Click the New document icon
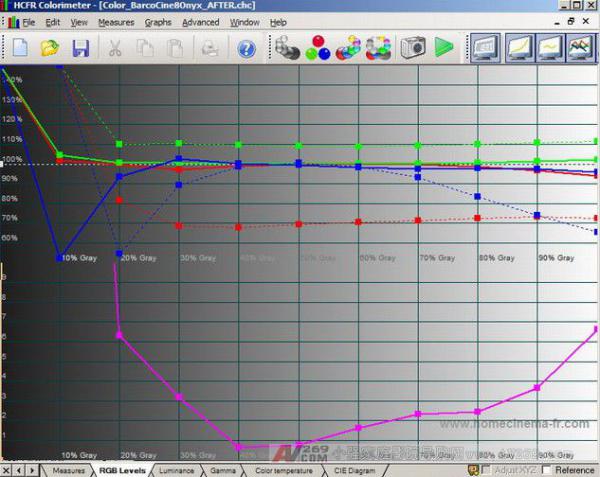This screenshot has width=600, height=477. tap(20, 47)
